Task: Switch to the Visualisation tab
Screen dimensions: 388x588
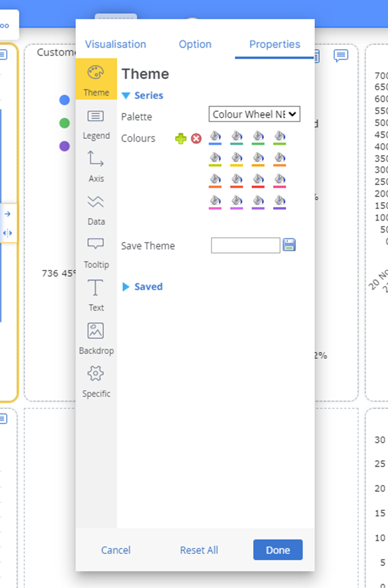Action: coord(115,44)
